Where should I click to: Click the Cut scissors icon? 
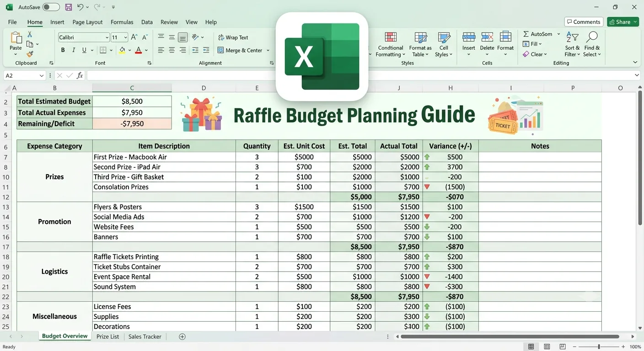point(30,34)
